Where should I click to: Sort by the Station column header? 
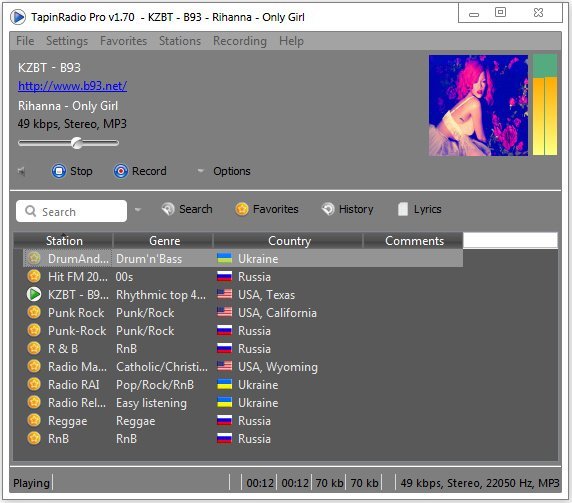[x=63, y=241]
